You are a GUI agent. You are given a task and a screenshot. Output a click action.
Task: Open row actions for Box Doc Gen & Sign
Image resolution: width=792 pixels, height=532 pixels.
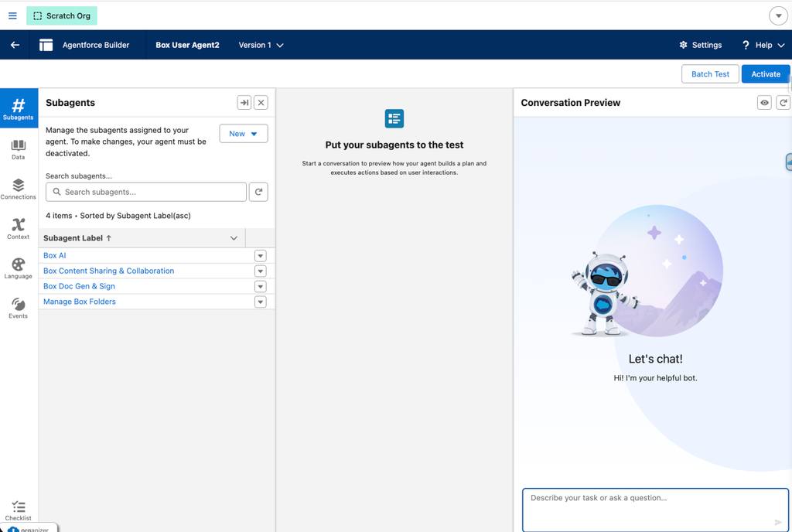[x=260, y=287]
